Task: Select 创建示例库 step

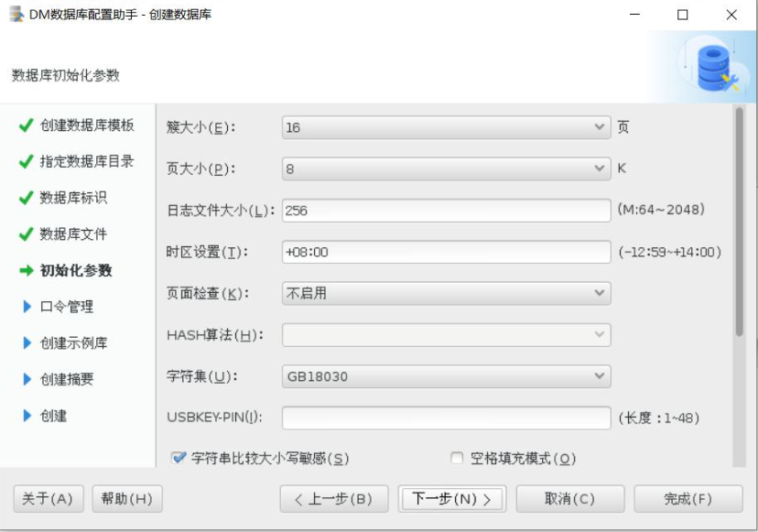Action: coord(73,342)
